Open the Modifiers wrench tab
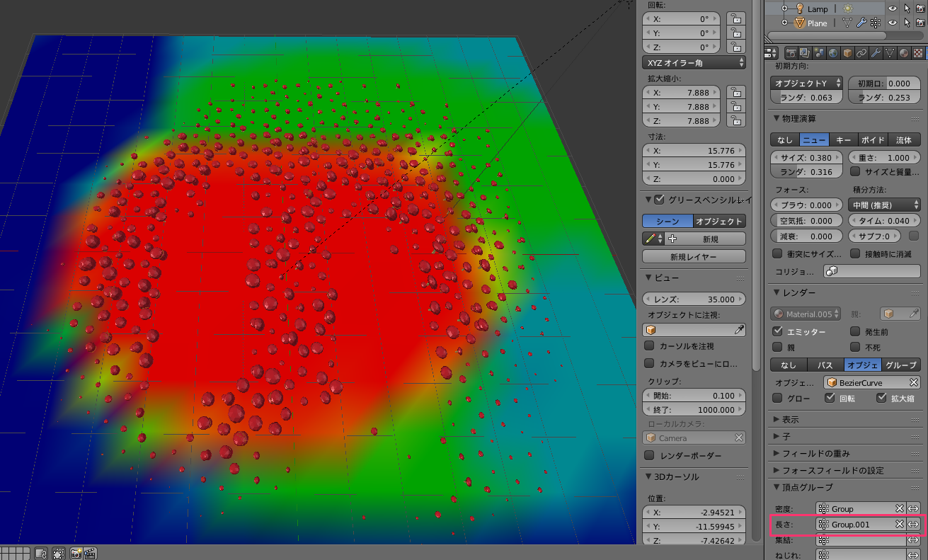The image size is (928, 560). click(x=876, y=53)
